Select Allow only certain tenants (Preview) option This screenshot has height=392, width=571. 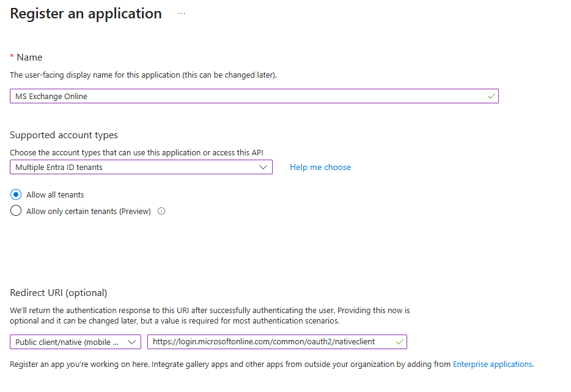point(16,211)
